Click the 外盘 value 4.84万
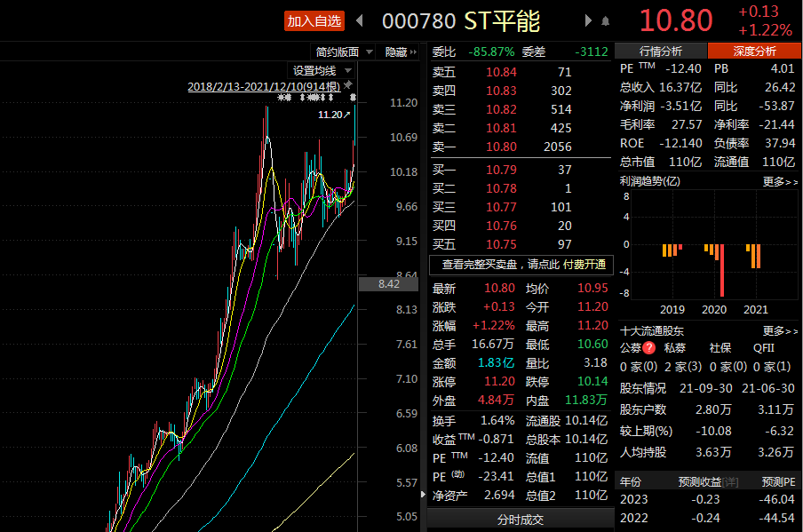This screenshot has width=803, height=532. pos(496,400)
